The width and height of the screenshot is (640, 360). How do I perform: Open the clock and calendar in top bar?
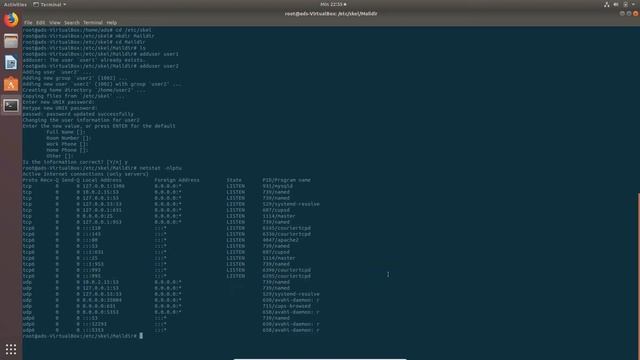click(333, 4)
